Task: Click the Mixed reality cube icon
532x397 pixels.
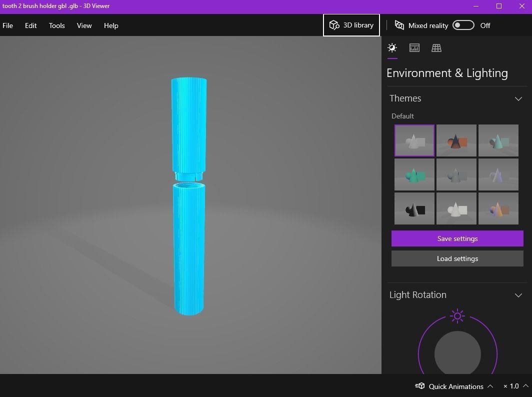Action: 399,25
